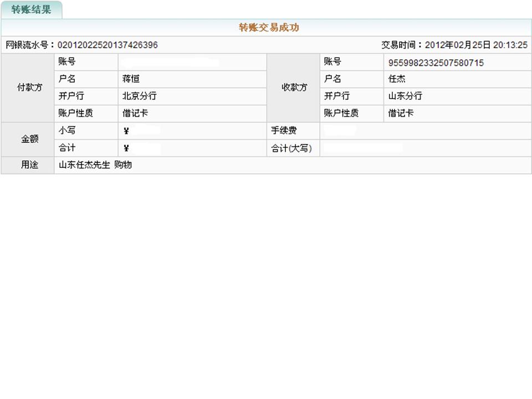532x399 pixels.
Task: Click the 金额 section label
Action: click(28, 139)
